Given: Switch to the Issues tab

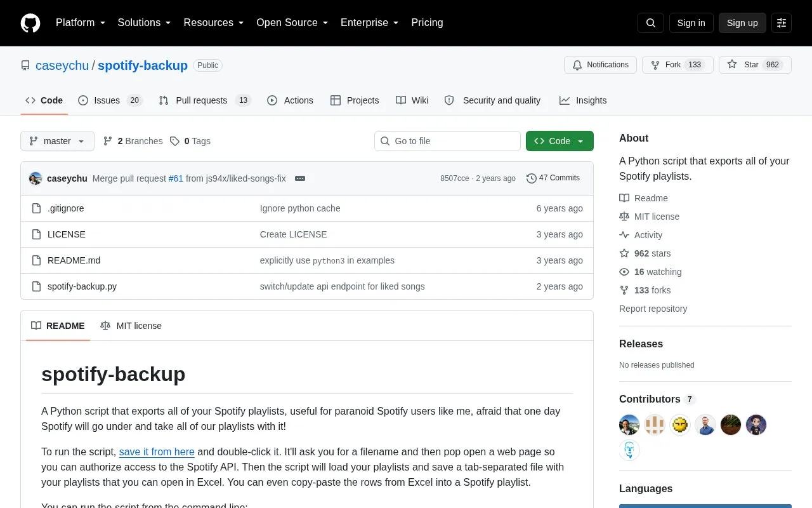Looking at the screenshot, I should click(x=110, y=100).
